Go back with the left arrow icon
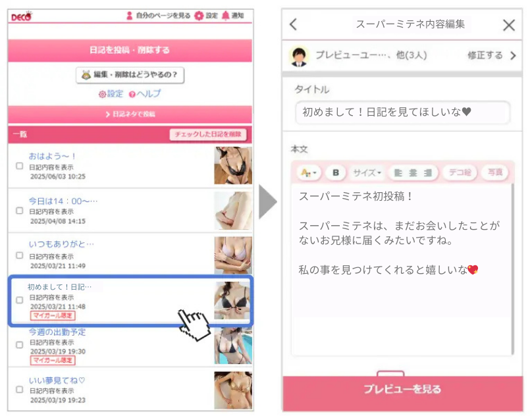The width and height of the screenshot is (532, 416). pyautogui.click(x=294, y=24)
